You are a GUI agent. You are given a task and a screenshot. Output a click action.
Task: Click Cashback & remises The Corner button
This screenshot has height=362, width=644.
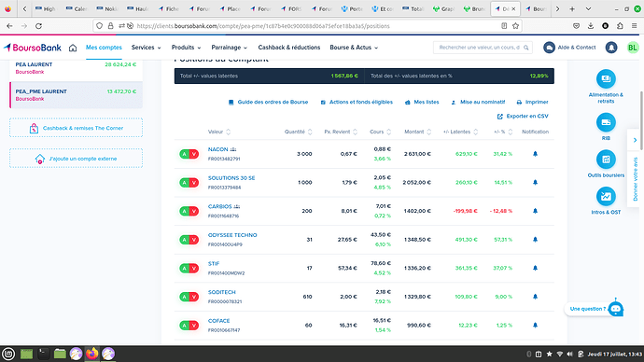point(76,128)
